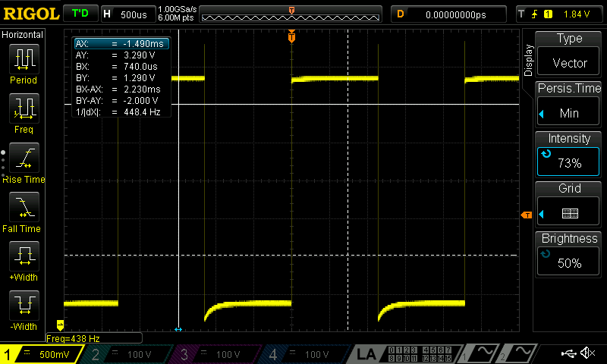Click the muted speaker icon
Screen dimensions: 607x364
pos(587,353)
